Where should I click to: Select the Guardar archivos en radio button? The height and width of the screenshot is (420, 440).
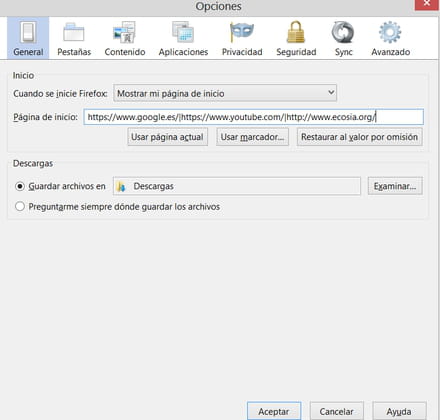20,186
